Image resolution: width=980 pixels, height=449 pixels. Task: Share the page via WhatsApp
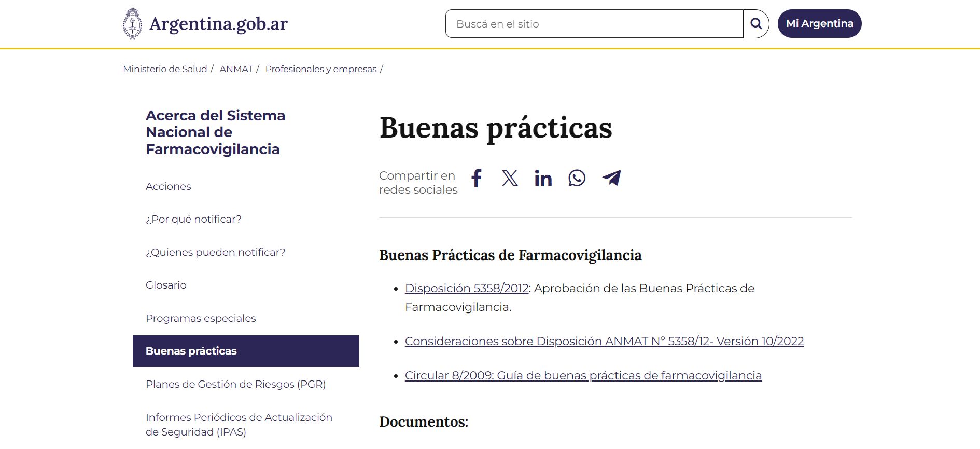(577, 178)
